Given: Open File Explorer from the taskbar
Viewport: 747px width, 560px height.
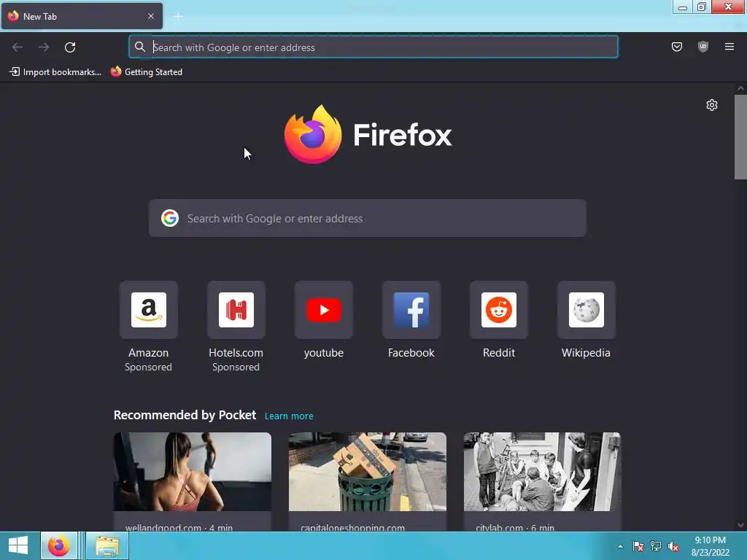Looking at the screenshot, I should point(107,545).
